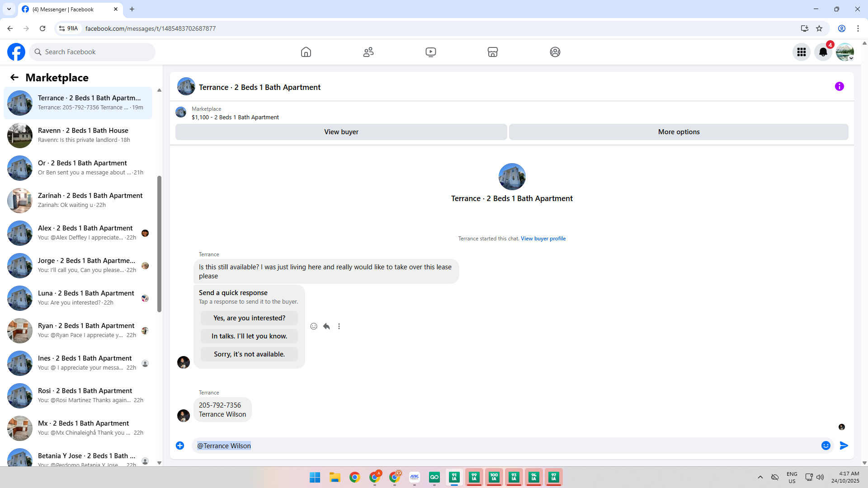Show hidden icons in the system tray
This screenshot has width=868, height=488.
pos(760,477)
